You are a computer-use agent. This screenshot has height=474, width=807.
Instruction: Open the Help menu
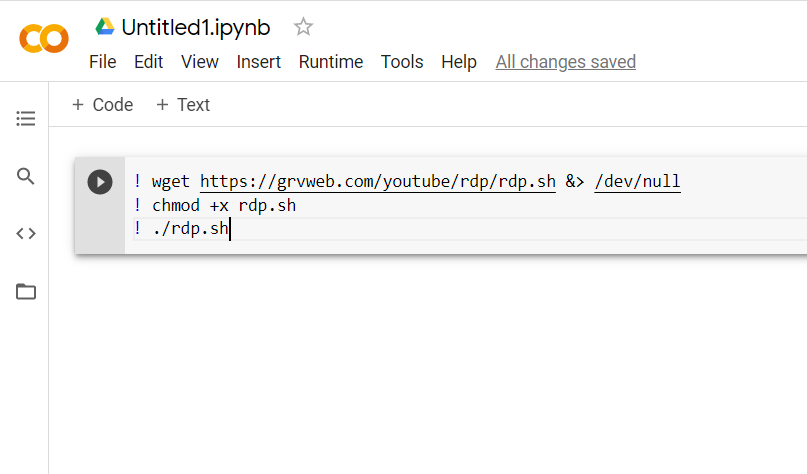tap(459, 62)
